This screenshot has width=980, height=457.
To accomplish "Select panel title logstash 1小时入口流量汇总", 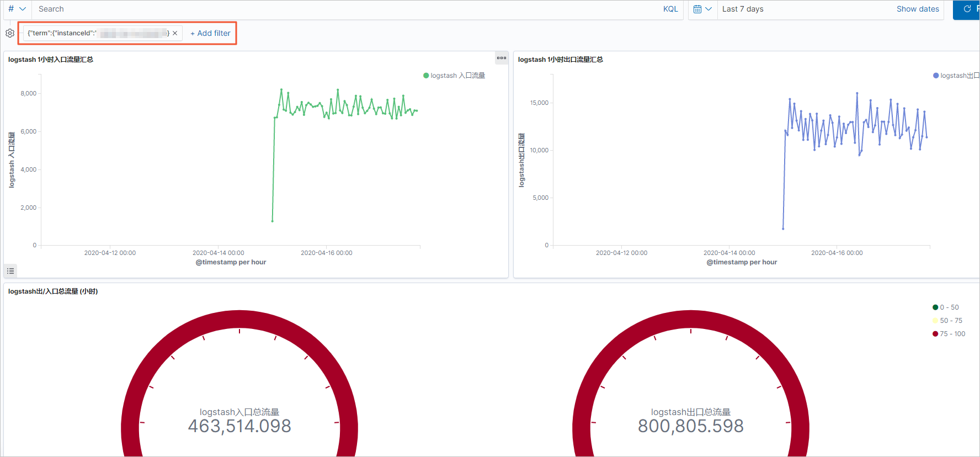I will click(51, 60).
